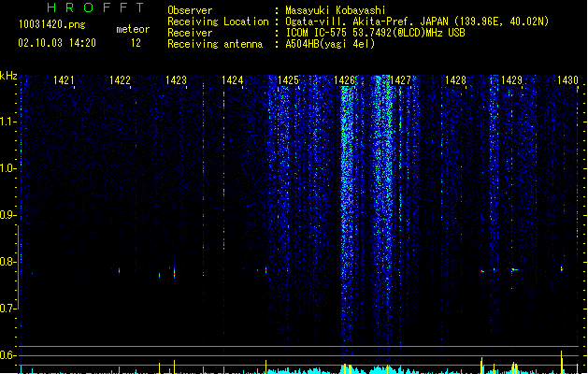Click time marker 1428
Screen dimensions: 588x374
tap(455, 80)
